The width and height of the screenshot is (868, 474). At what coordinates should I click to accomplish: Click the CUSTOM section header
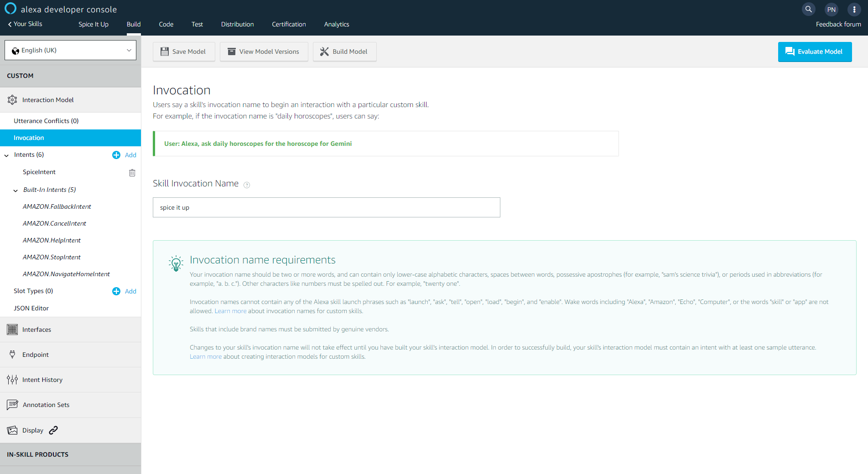pyautogui.click(x=70, y=76)
